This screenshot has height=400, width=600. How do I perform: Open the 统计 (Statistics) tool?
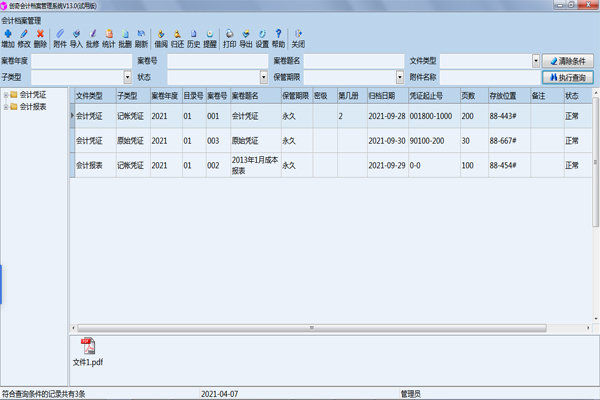tap(108, 38)
